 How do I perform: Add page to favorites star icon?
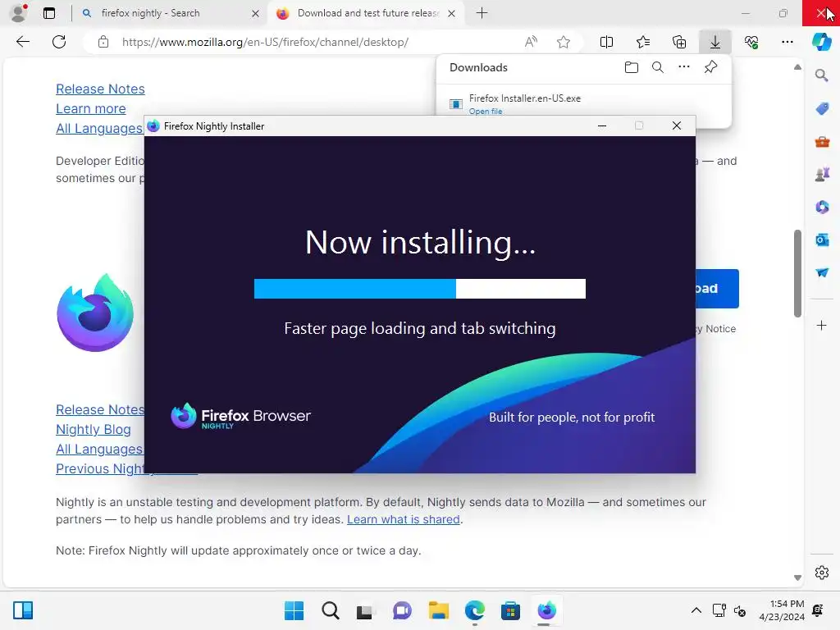563,42
